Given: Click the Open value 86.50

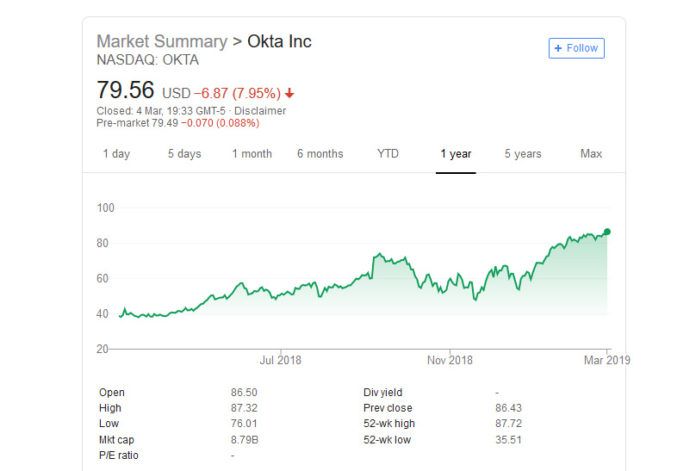Looking at the screenshot, I should 244,392.
